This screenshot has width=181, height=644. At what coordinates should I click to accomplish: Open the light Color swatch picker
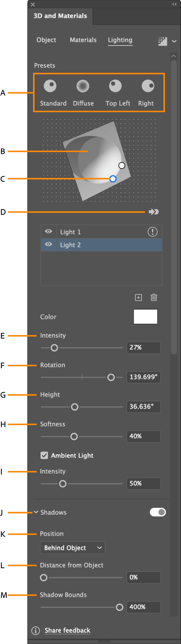pos(145,317)
